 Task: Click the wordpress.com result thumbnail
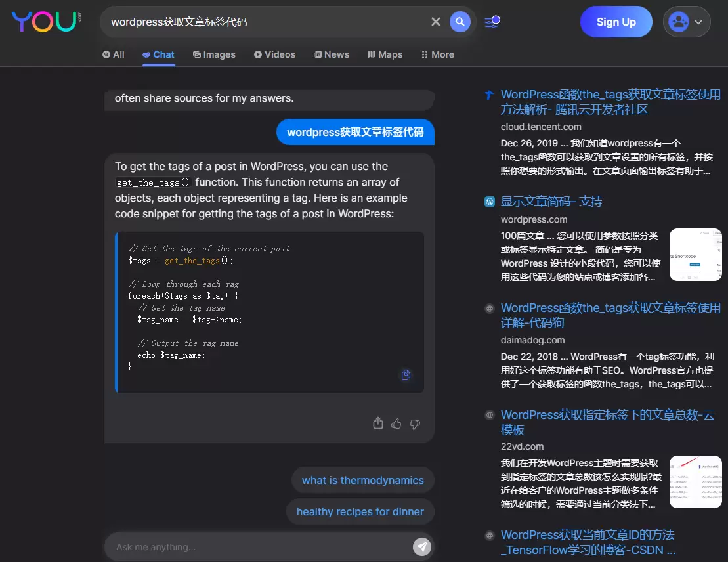tap(695, 255)
